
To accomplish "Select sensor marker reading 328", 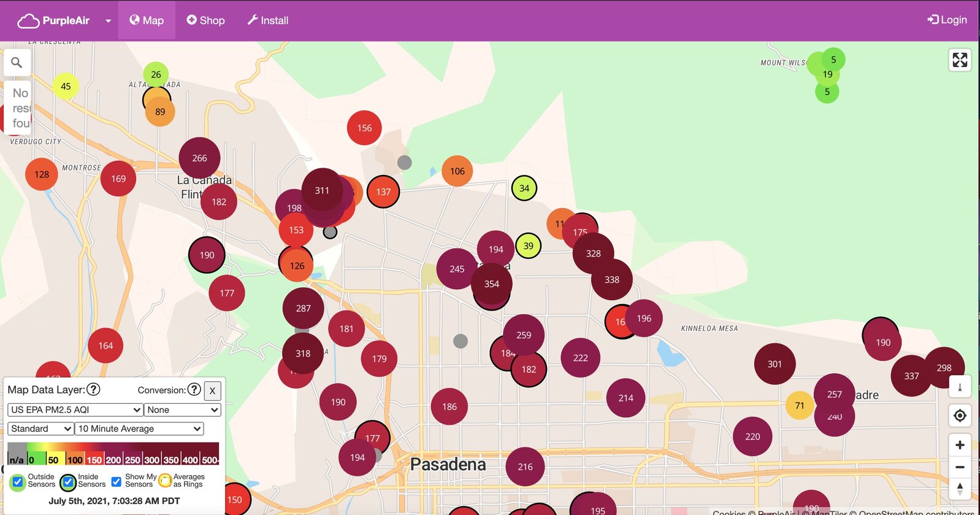I will (x=593, y=254).
